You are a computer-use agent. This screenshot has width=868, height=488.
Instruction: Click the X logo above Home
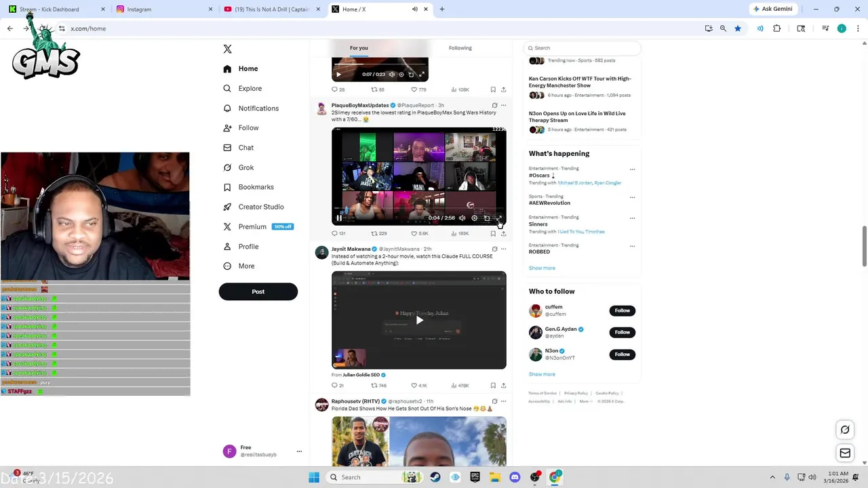pyautogui.click(x=227, y=49)
